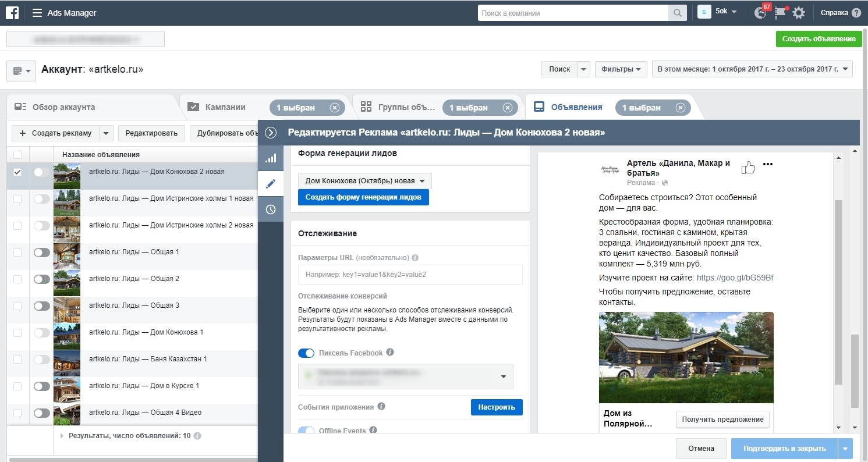Click Создать форму генерации лидов button
The image size is (868, 462).
coord(363,197)
